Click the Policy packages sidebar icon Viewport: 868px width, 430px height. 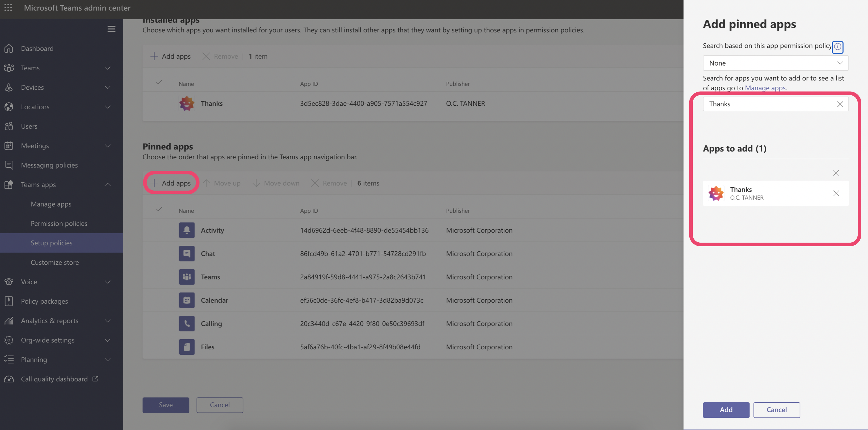(x=9, y=301)
